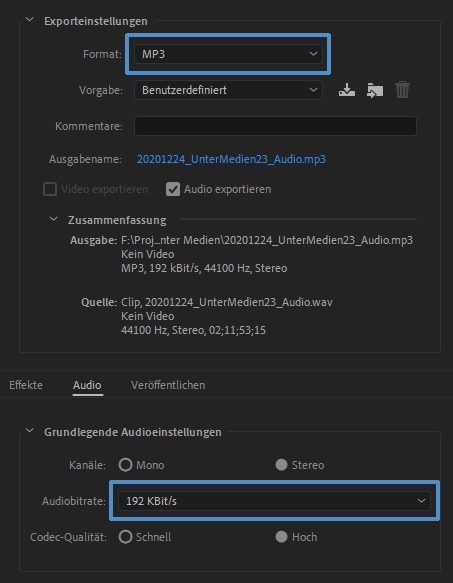Switch to the Effekte tab
This screenshot has height=583, width=453.
26,385
